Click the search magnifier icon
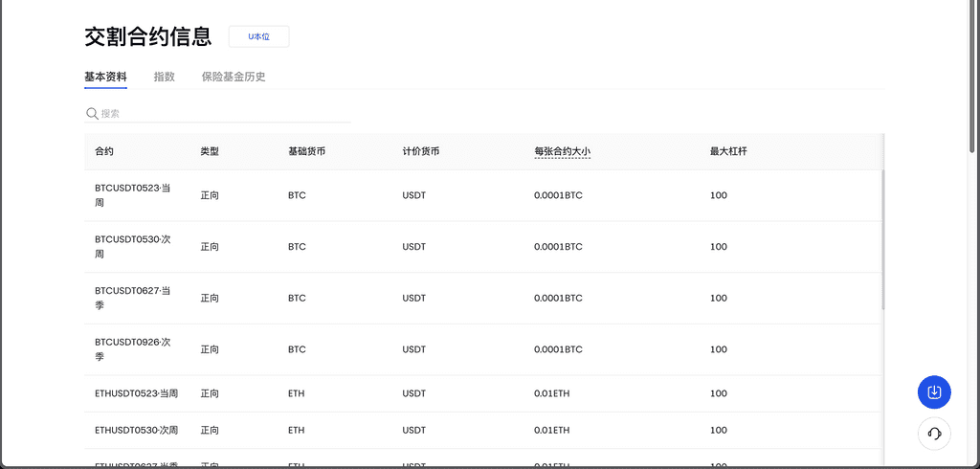Viewport: 980px width, 469px height. tap(92, 113)
